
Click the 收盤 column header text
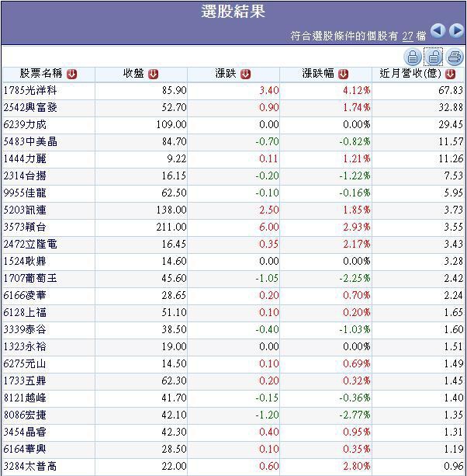click(133, 74)
